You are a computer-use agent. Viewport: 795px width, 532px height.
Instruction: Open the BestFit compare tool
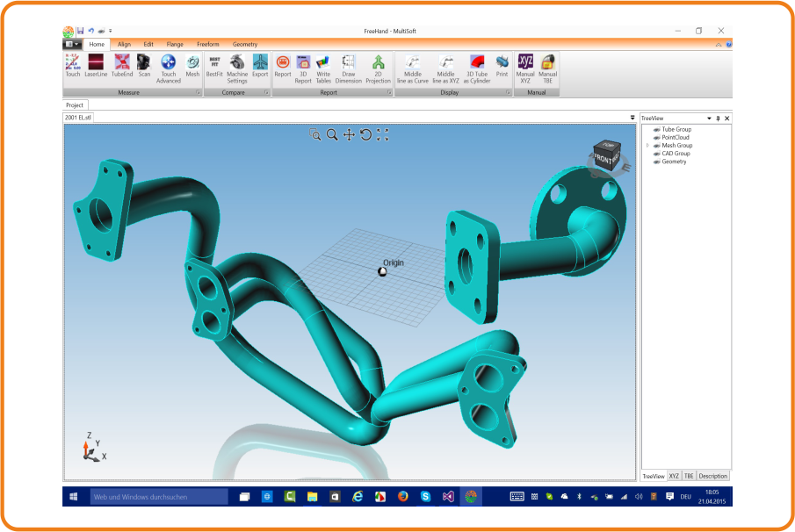tap(215, 66)
